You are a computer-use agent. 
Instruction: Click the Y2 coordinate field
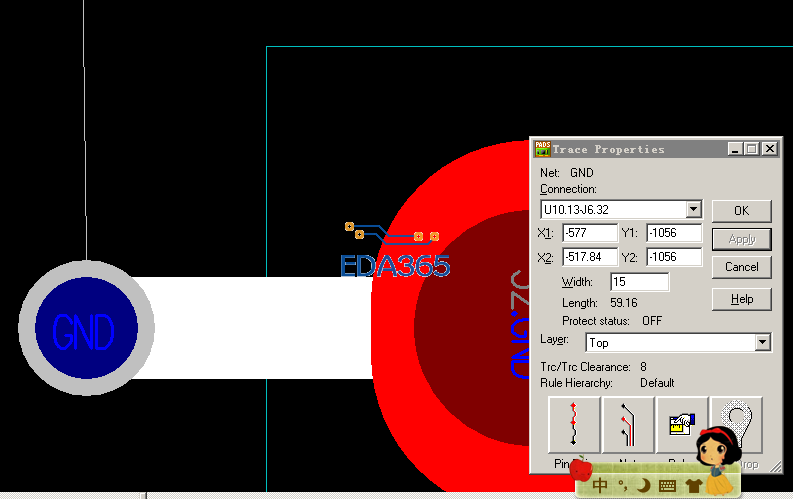674,256
